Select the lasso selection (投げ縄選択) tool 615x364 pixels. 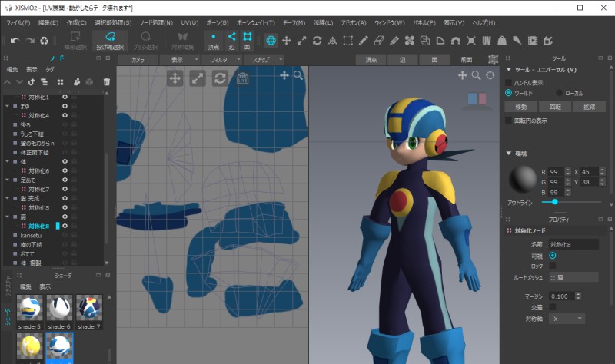tap(110, 40)
